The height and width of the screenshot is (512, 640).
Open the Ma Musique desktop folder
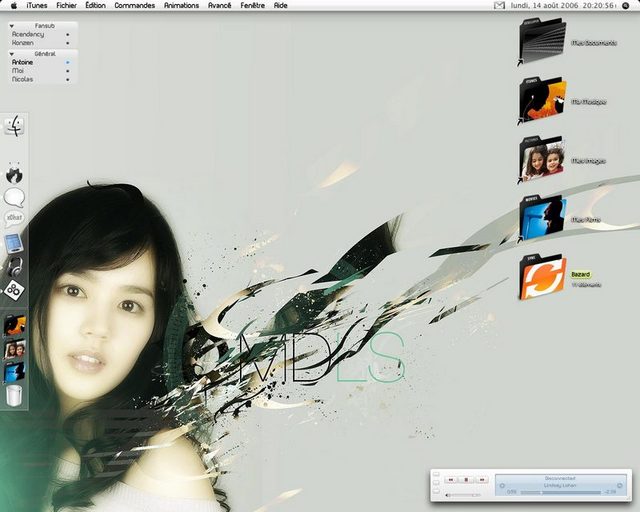pos(542,100)
